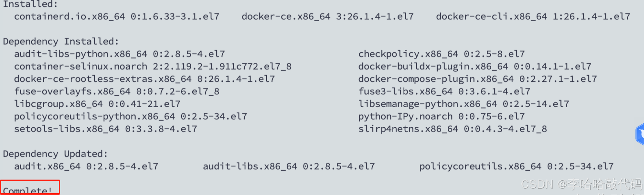Click docker-ce-rootless-extras.x86_64 line
The width and height of the screenshot is (644, 195).
(145, 79)
